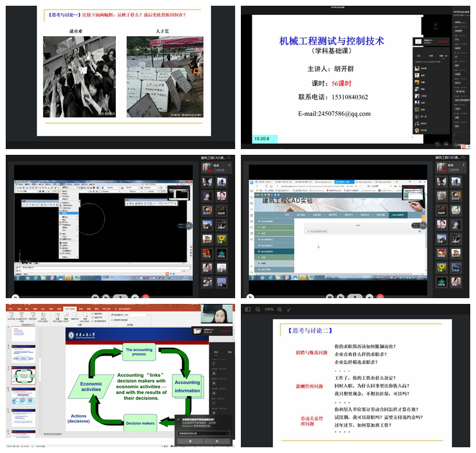Click the left confirm button in tablet mode prompt

190,441
